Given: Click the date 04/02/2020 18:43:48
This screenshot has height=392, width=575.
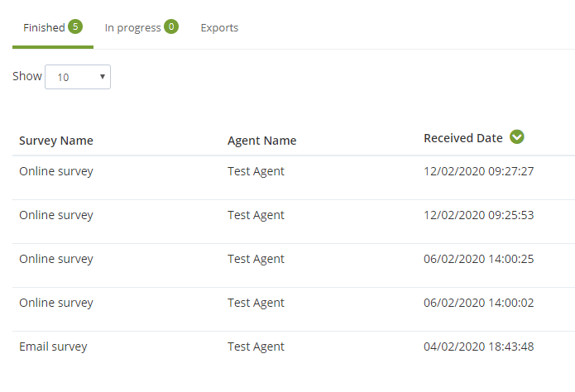Looking at the screenshot, I should [478, 347].
